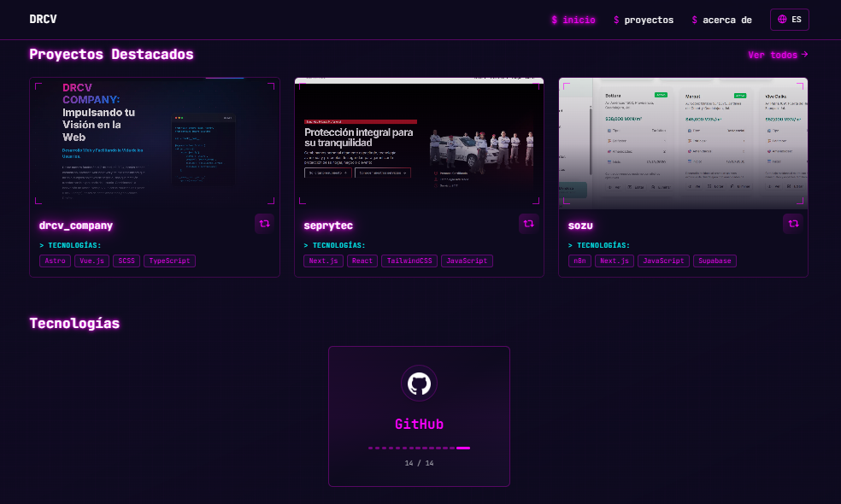Viewport: 841px width, 504px height.
Task: Open the proyectos nav item
Action: (x=643, y=20)
